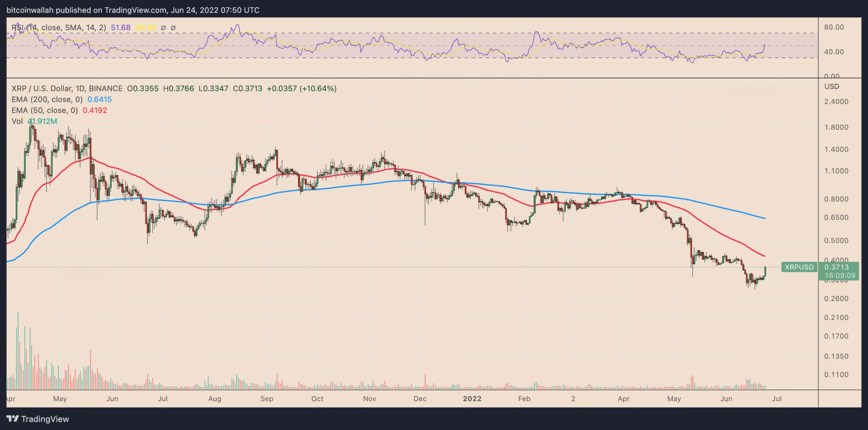Click the open value O0.3355
Viewport: 868px width, 430px height.
point(143,89)
